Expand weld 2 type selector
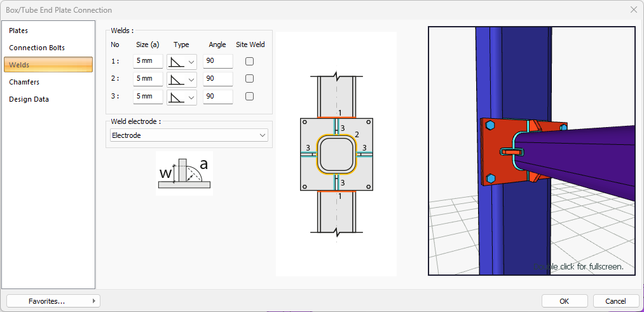Screen dimensions: 644x312 click(x=182, y=79)
